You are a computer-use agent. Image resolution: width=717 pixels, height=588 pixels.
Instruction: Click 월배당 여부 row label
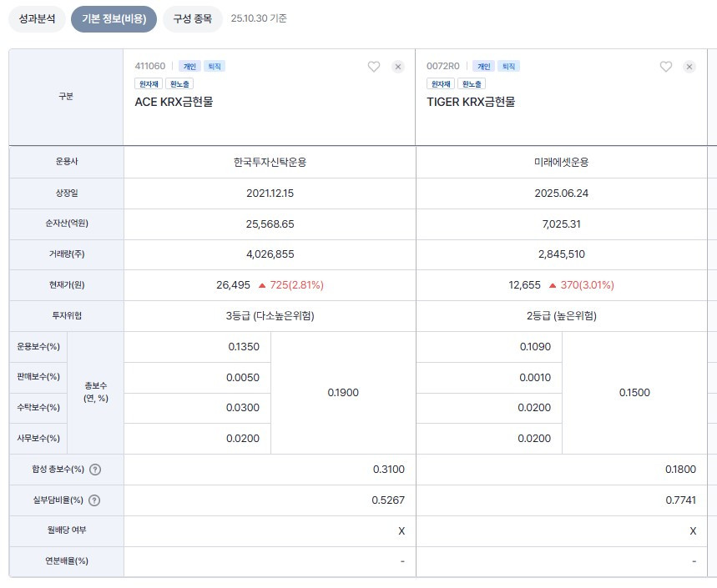point(67,530)
